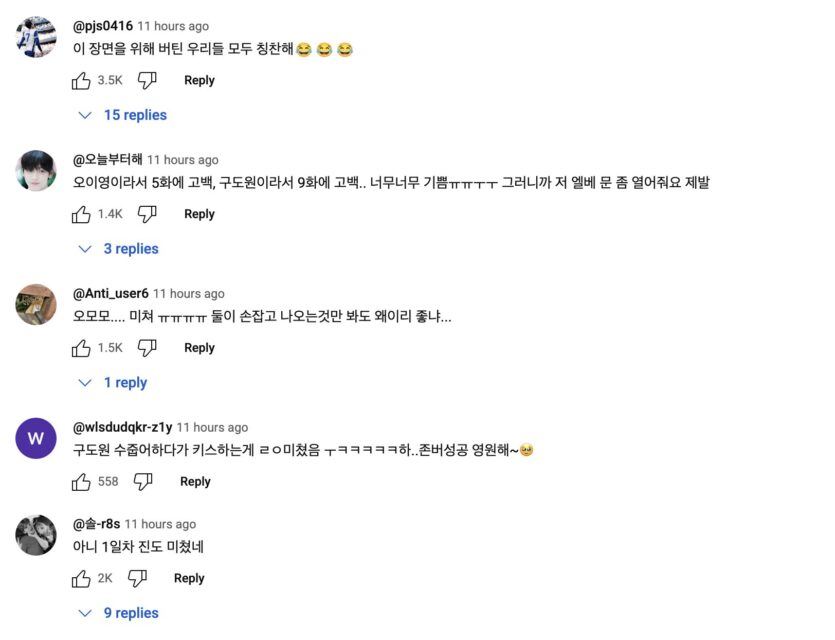Screen dimensions: 835x640
Task: Open @wlsdudqkr-z1y's purple W avatar
Action: point(36,438)
